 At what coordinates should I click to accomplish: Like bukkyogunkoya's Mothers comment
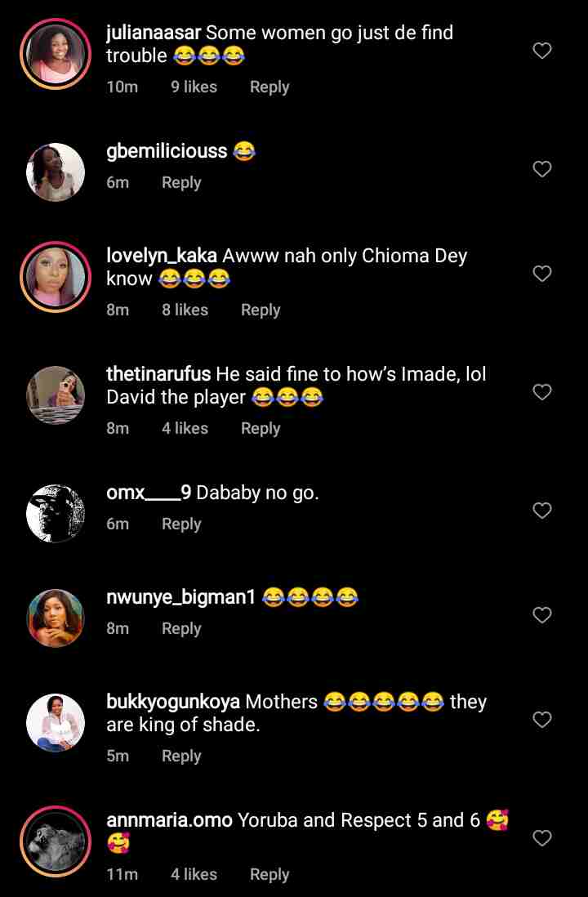[x=542, y=719]
